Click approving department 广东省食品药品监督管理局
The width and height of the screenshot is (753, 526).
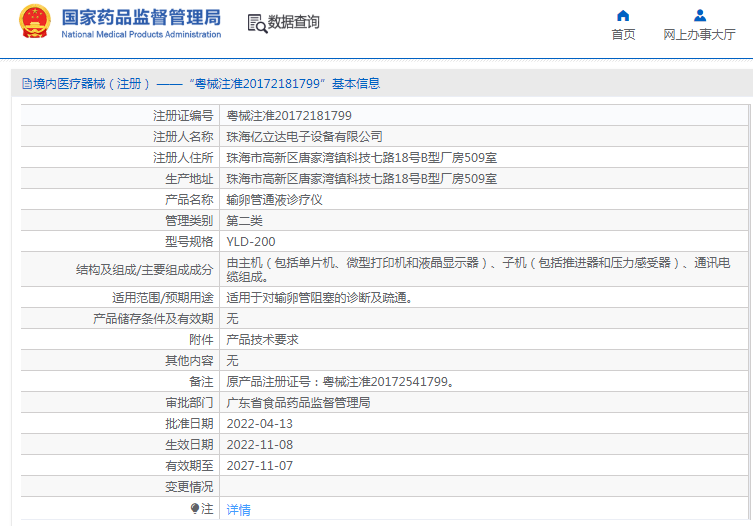pos(299,403)
